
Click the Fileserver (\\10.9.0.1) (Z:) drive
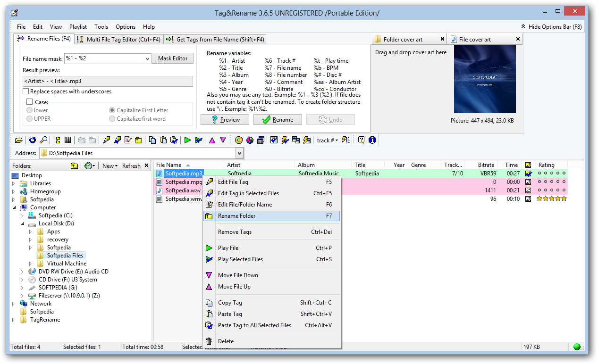click(69, 296)
